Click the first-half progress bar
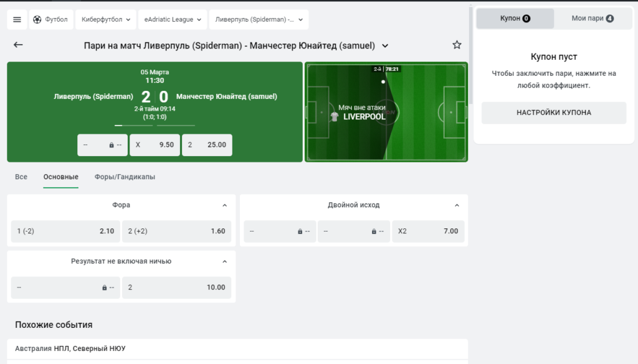 (x=133, y=126)
